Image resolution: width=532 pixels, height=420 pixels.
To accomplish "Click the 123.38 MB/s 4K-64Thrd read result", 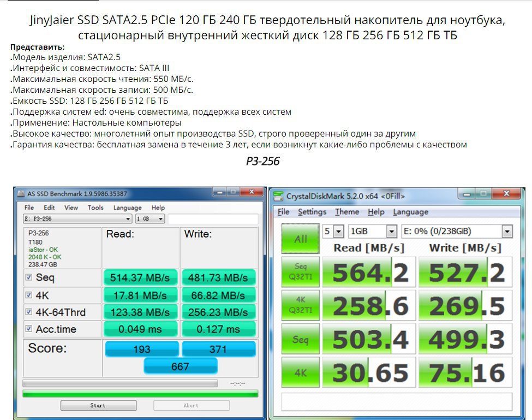I will pos(140,312).
